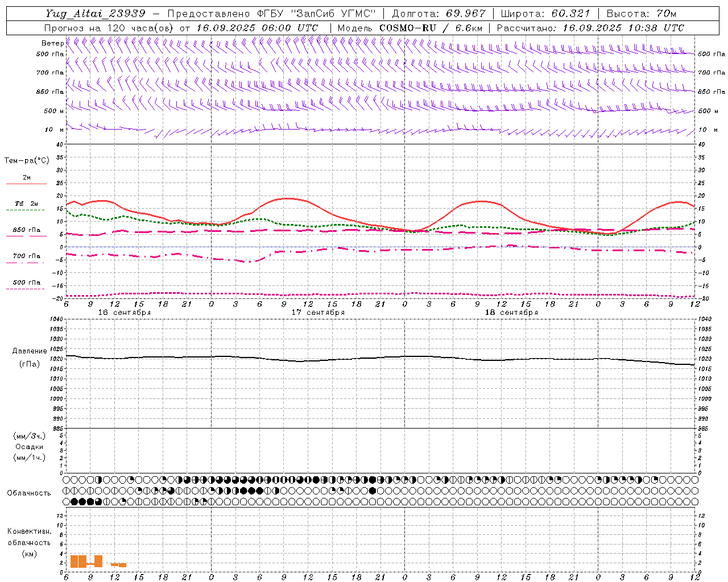Click the Широта: 60.321 header field
The height and width of the screenshot is (582, 728).
[545, 14]
